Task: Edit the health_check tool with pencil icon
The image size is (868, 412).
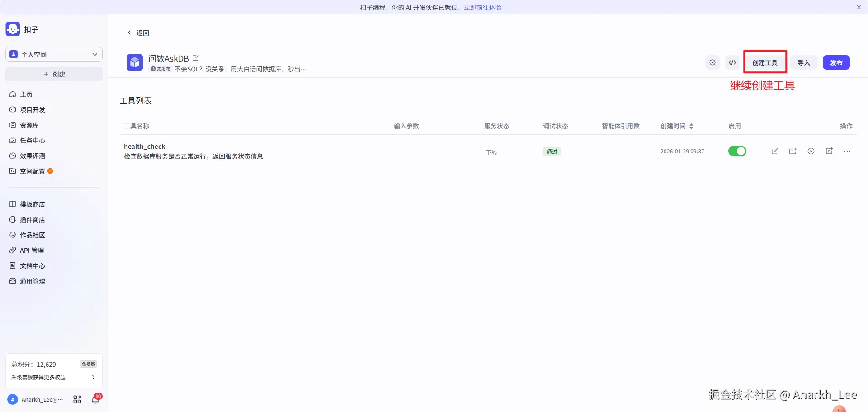Action: [775, 151]
